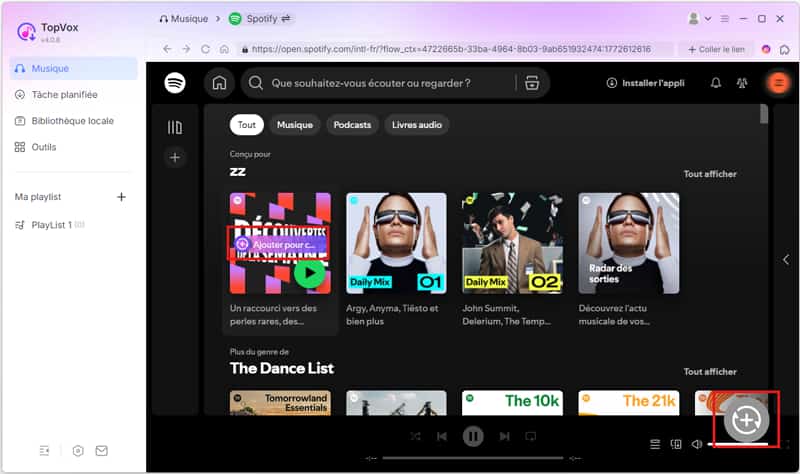Reload the Spotify page

tap(205, 49)
